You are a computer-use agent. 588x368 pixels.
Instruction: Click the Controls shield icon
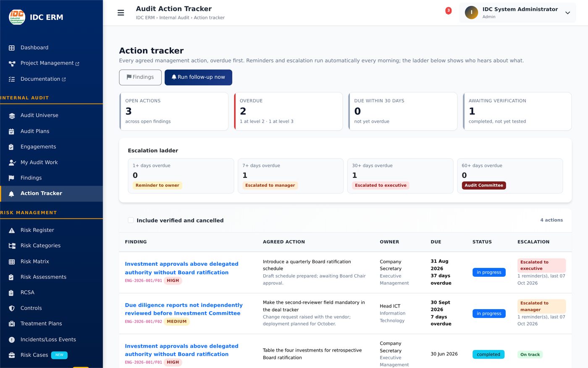point(12,308)
